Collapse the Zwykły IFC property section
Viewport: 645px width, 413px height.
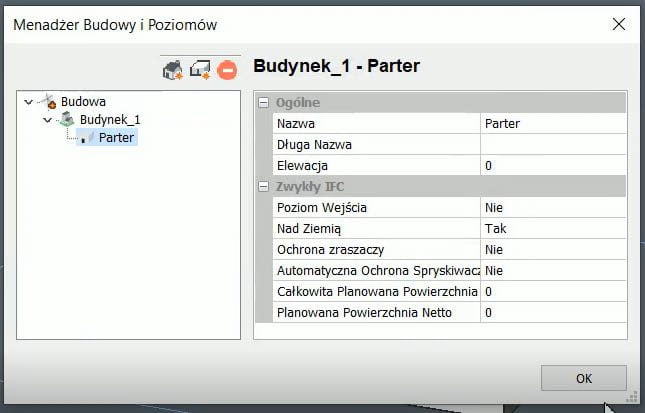click(x=263, y=186)
